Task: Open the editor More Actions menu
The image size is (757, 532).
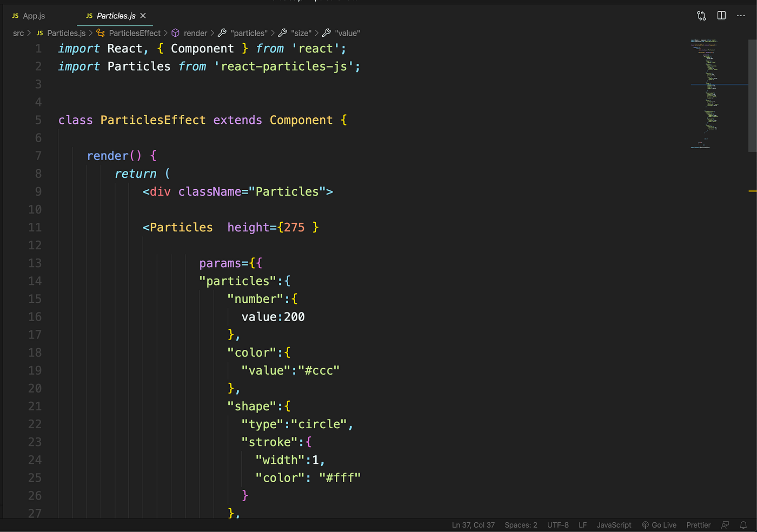Action: [x=741, y=16]
